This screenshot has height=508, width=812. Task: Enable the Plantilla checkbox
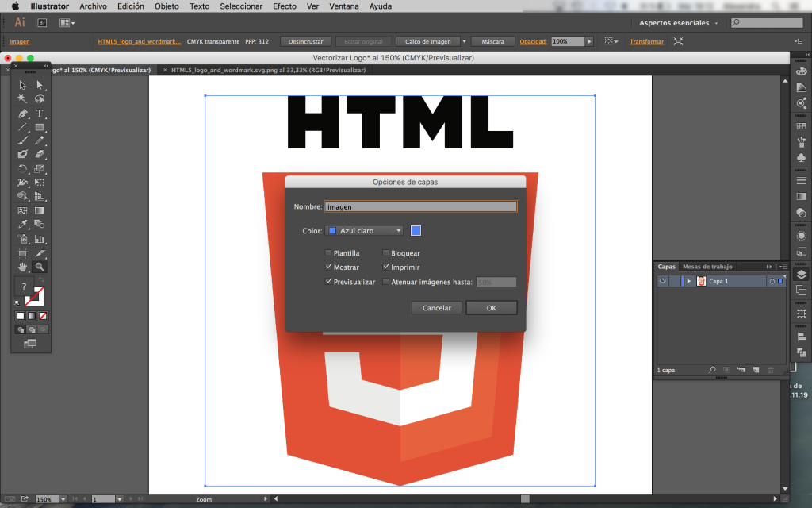tap(327, 253)
